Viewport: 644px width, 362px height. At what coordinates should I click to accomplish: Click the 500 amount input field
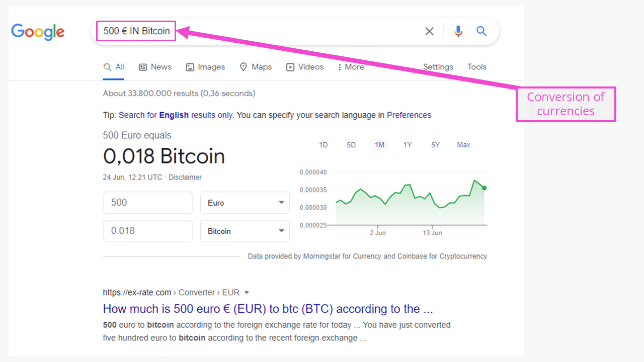148,203
